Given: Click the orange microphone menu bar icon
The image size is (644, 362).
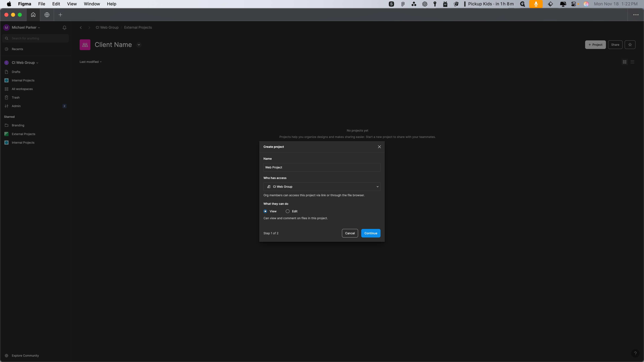Looking at the screenshot, I should tap(536, 4).
